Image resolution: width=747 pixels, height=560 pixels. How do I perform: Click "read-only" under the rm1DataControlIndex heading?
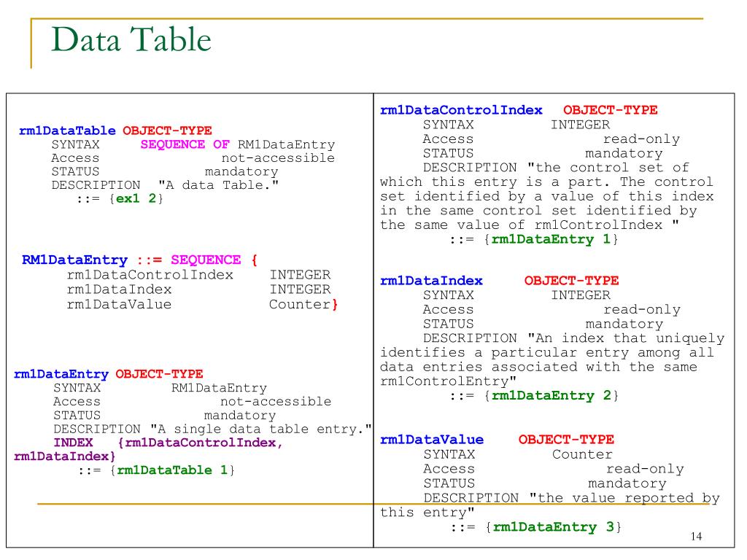coord(642,139)
